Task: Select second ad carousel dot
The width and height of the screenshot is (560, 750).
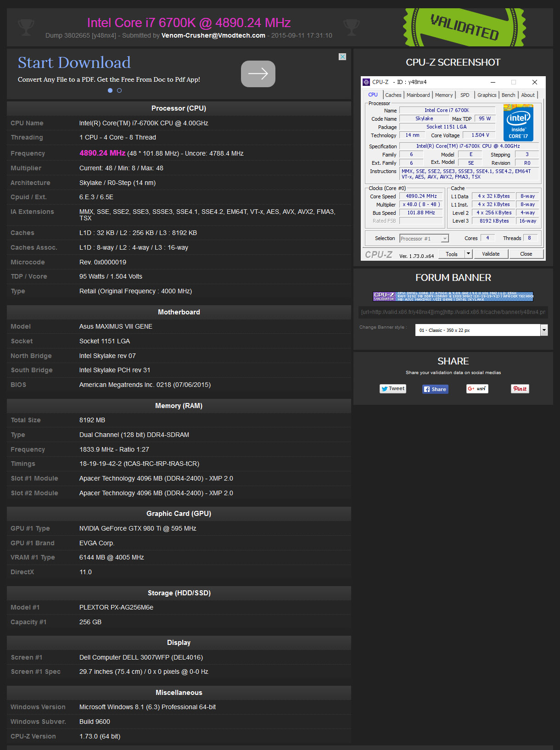Action: click(119, 90)
